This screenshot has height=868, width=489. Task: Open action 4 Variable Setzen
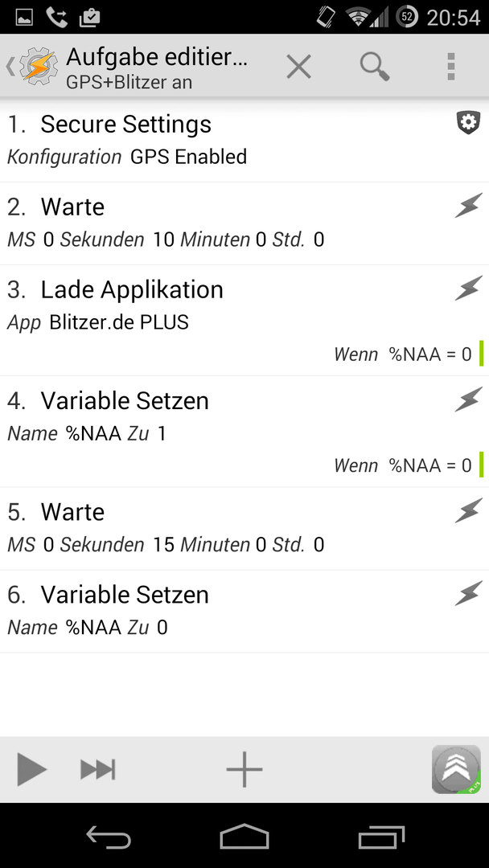(x=244, y=432)
